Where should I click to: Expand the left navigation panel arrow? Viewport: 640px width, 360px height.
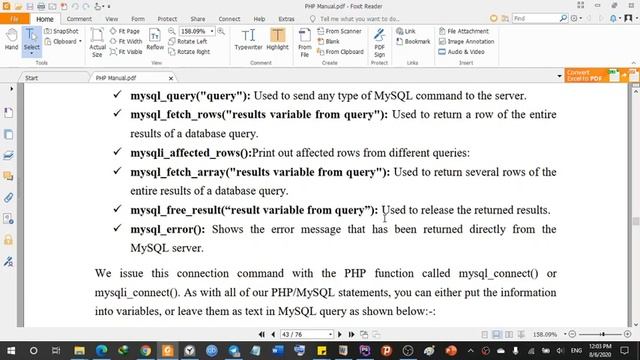click(11, 89)
